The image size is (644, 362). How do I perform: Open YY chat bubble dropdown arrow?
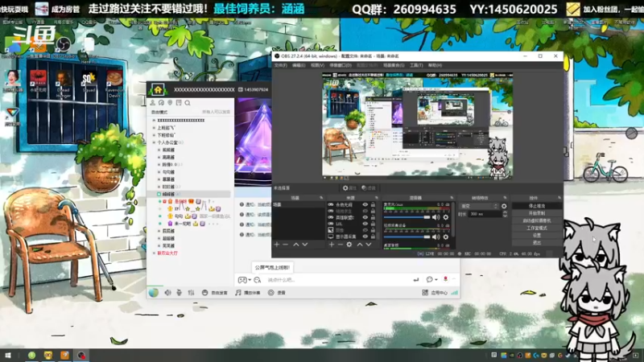(436, 280)
